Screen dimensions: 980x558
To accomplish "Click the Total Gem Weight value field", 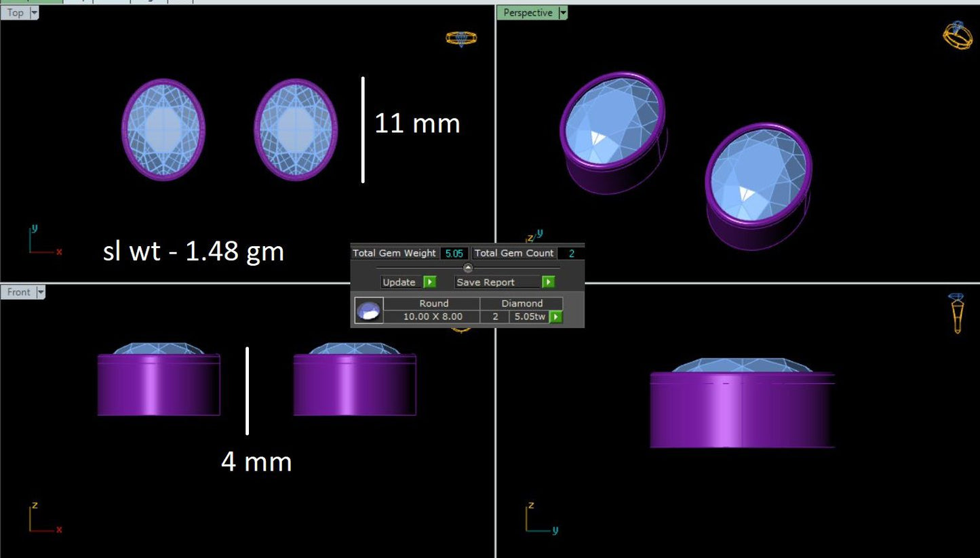I will [x=454, y=253].
